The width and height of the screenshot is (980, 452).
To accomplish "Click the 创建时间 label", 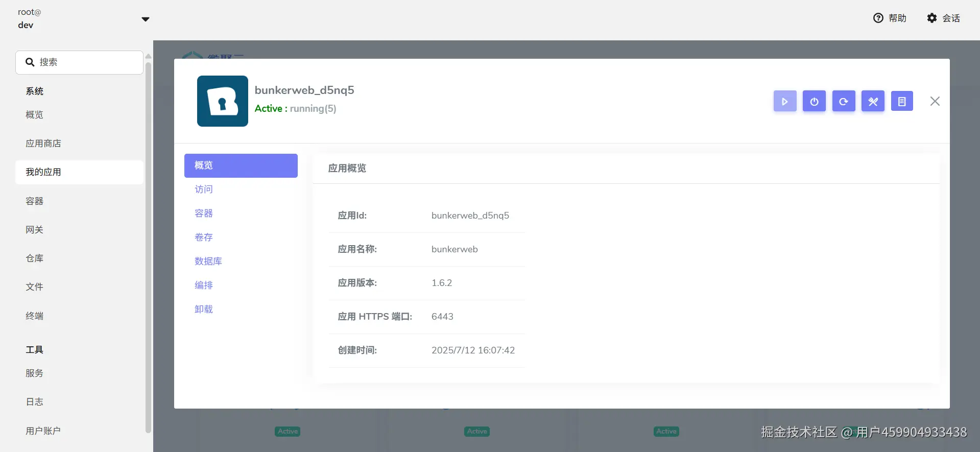I will pyautogui.click(x=357, y=350).
